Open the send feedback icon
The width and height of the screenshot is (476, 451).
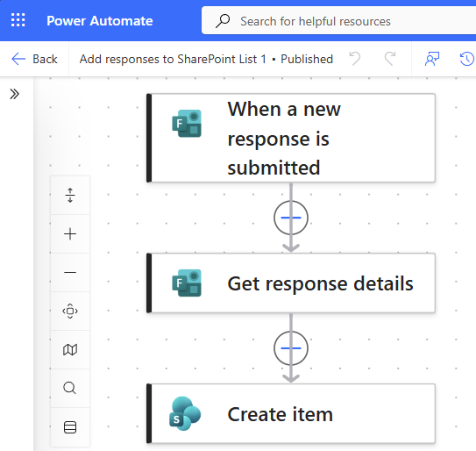click(x=432, y=59)
